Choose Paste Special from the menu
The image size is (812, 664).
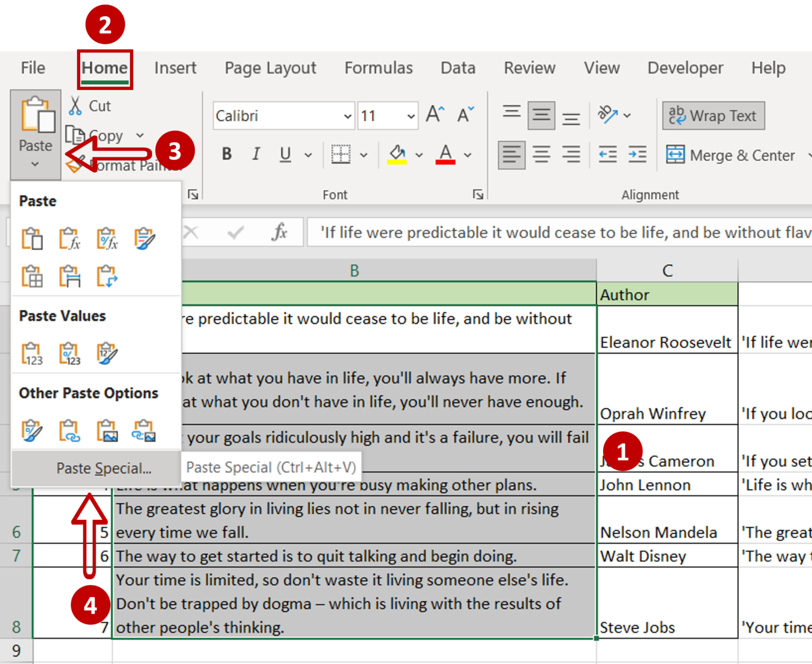(104, 468)
